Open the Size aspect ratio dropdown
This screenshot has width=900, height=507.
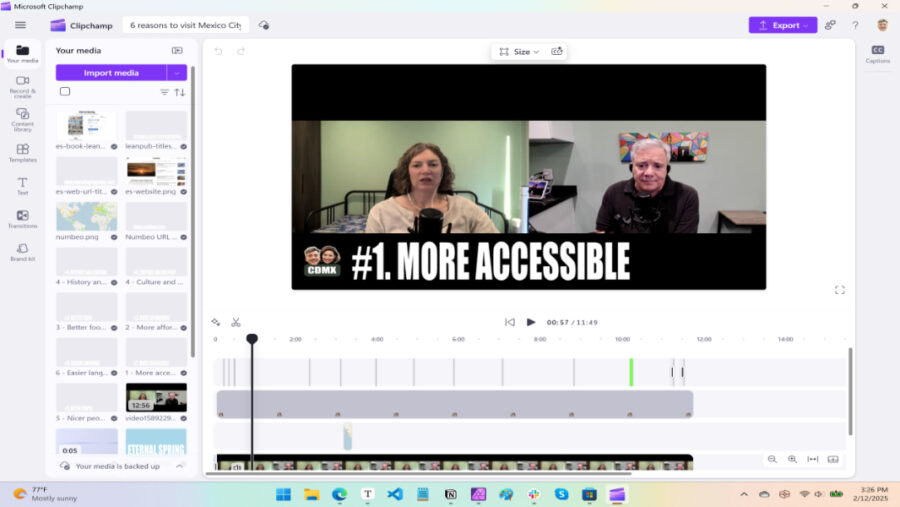click(x=520, y=51)
